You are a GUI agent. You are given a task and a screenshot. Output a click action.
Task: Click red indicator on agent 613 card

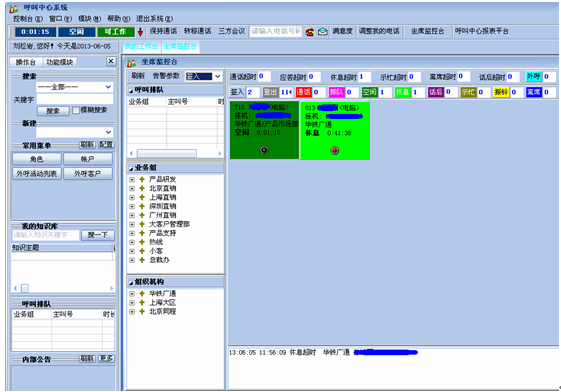coord(335,150)
